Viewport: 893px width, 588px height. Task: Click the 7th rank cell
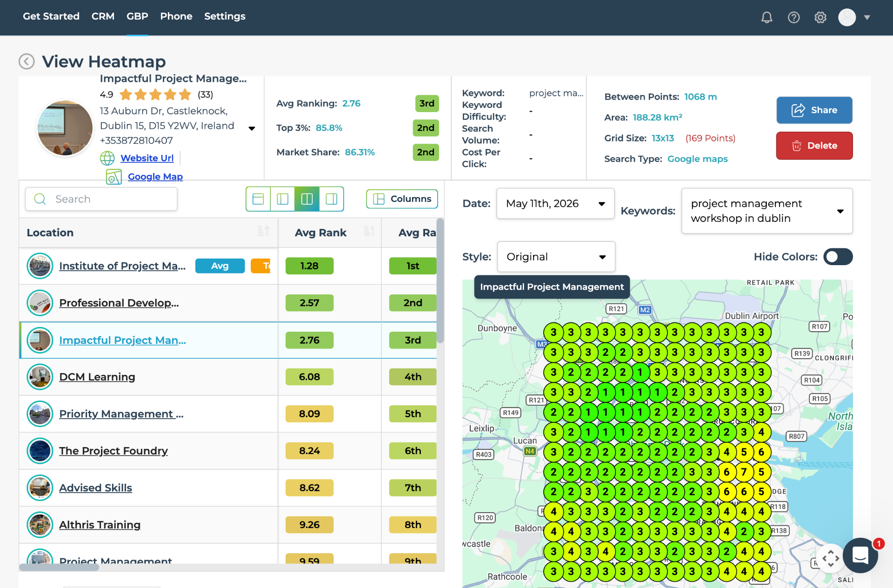(413, 488)
